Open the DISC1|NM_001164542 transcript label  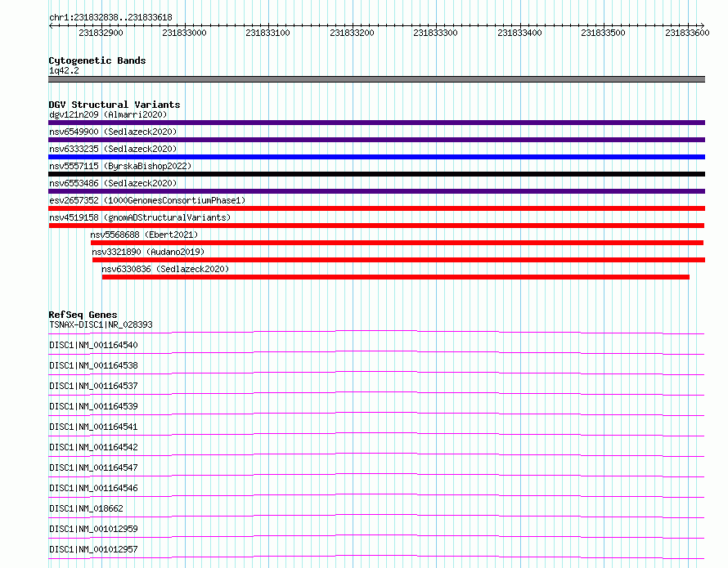(x=93, y=447)
